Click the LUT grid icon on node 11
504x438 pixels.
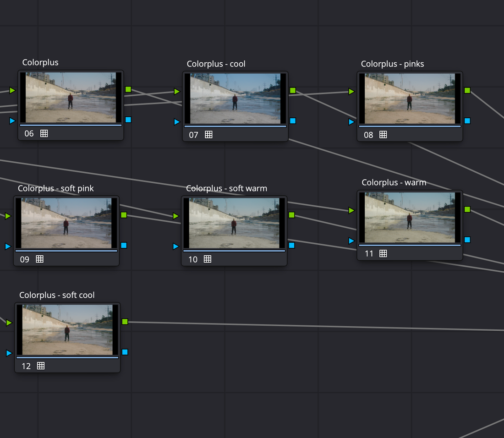pyautogui.click(x=383, y=253)
